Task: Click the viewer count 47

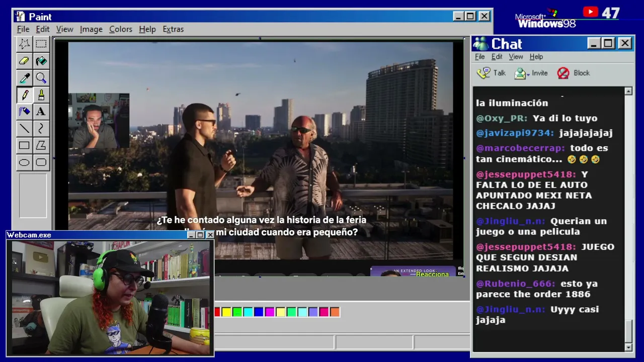Action: [610, 13]
